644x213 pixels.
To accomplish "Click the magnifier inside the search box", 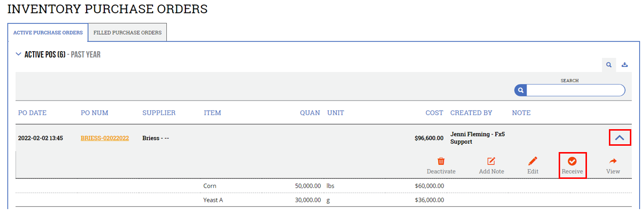I will tap(521, 90).
